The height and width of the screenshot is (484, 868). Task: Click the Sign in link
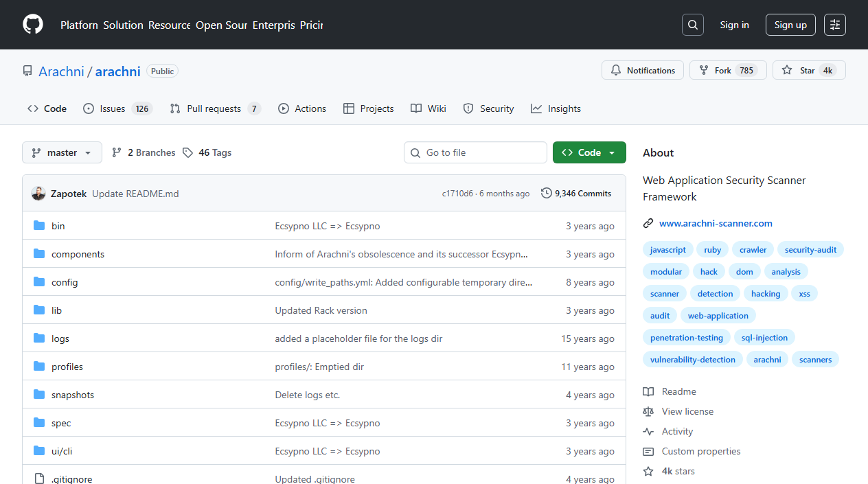(734, 25)
